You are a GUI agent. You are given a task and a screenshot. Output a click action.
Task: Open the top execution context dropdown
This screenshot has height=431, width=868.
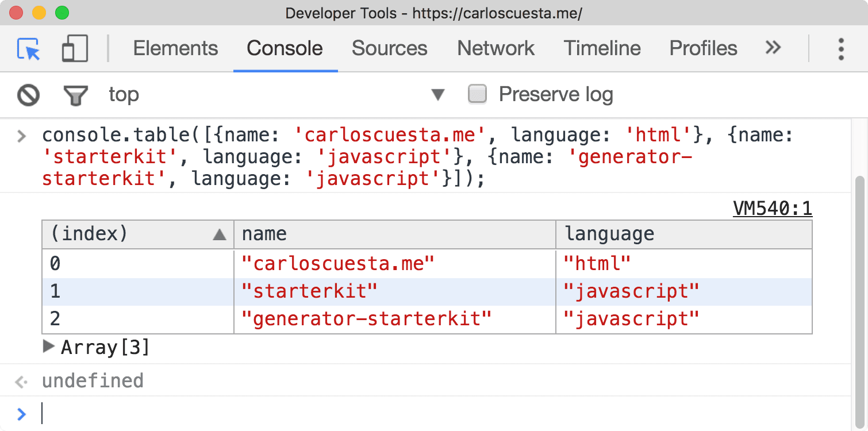(276, 94)
